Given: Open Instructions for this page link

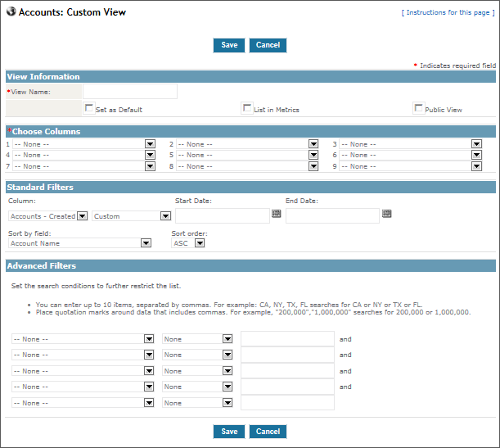Looking at the screenshot, I should tap(447, 13).
